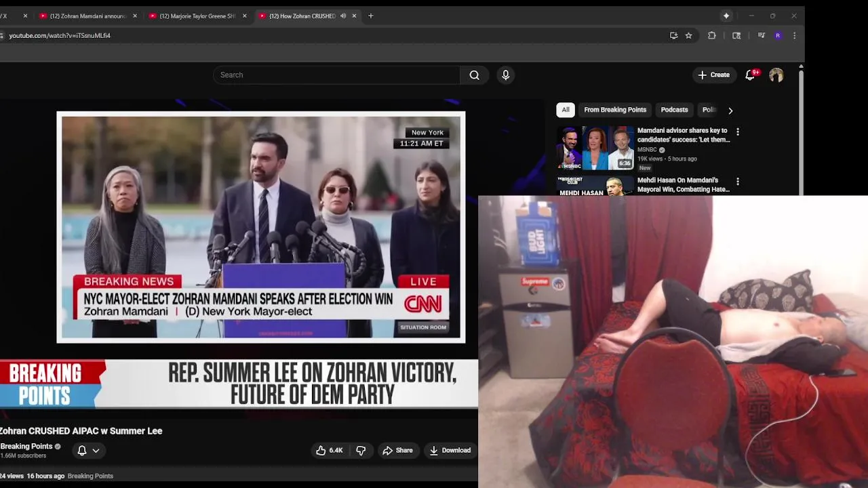
Task: Open the media controls icon in toolbar
Action: (761, 35)
